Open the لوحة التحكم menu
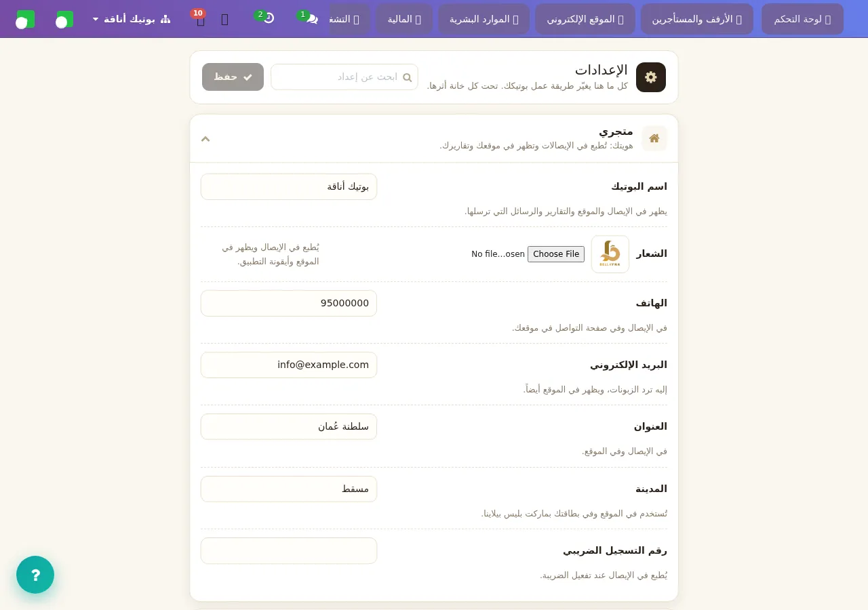868x610 pixels. (x=802, y=19)
